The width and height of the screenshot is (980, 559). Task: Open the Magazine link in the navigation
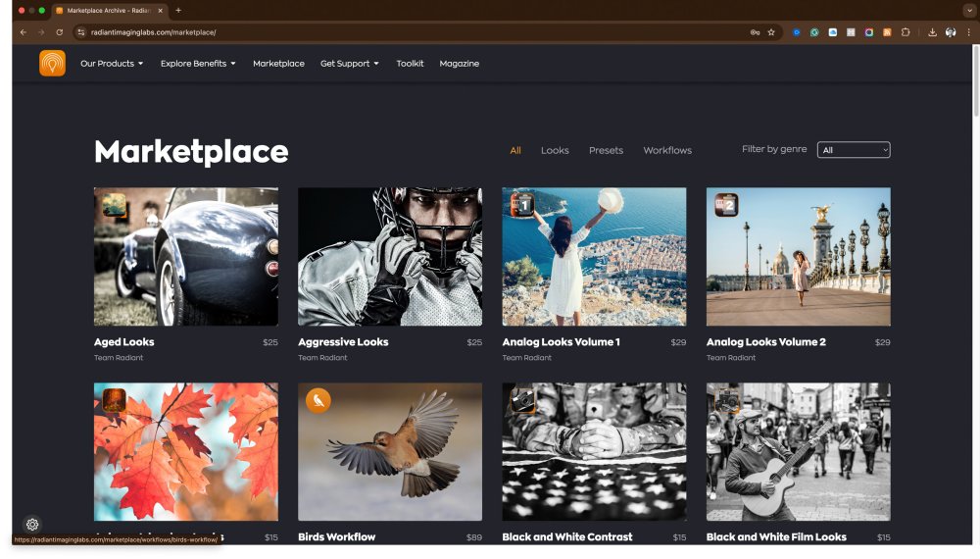pyautogui.click(x=459, y=64)
